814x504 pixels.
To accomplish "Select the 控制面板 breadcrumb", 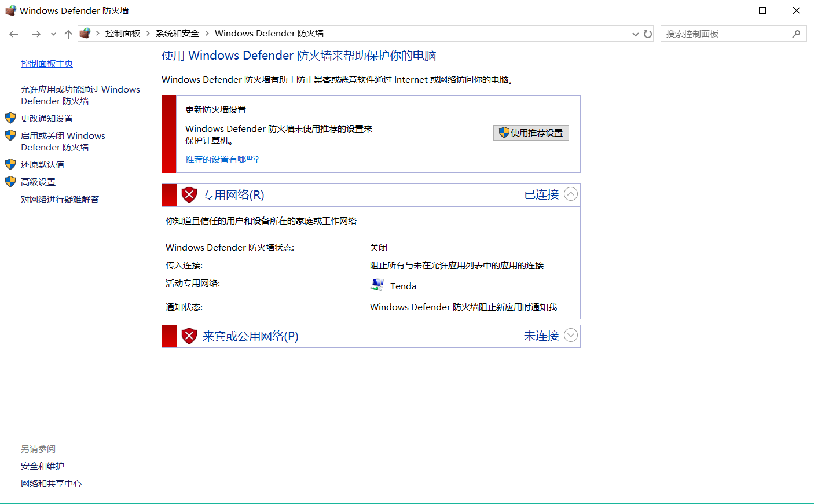I will click(123, 34).
